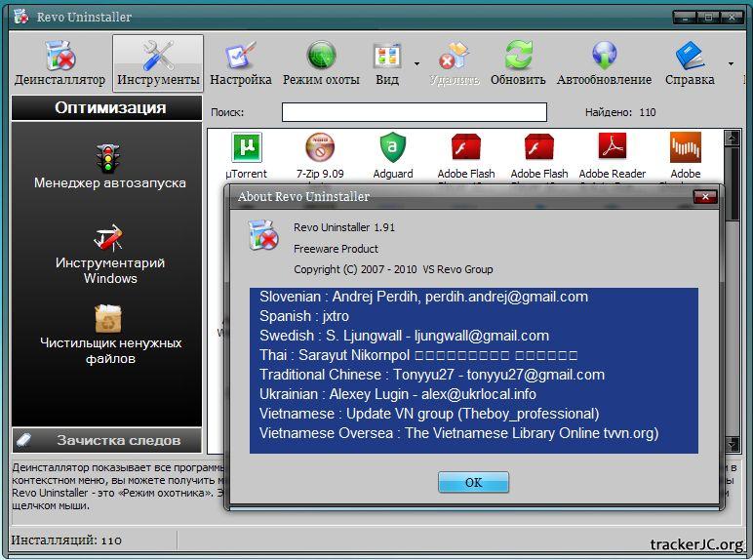Activate Режим охоты hunter mode
This screenshot has width=753, height=560.
321,57
